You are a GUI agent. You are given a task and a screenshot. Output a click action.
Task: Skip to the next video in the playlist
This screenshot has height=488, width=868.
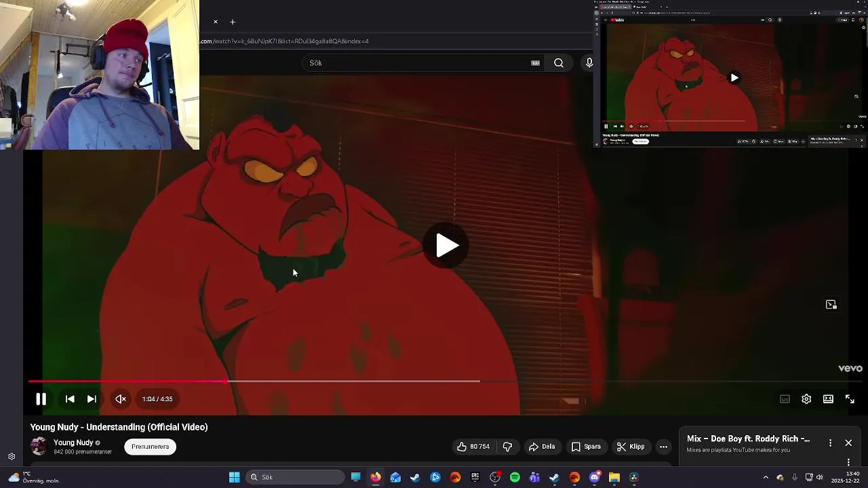click(x=92, y=399)
